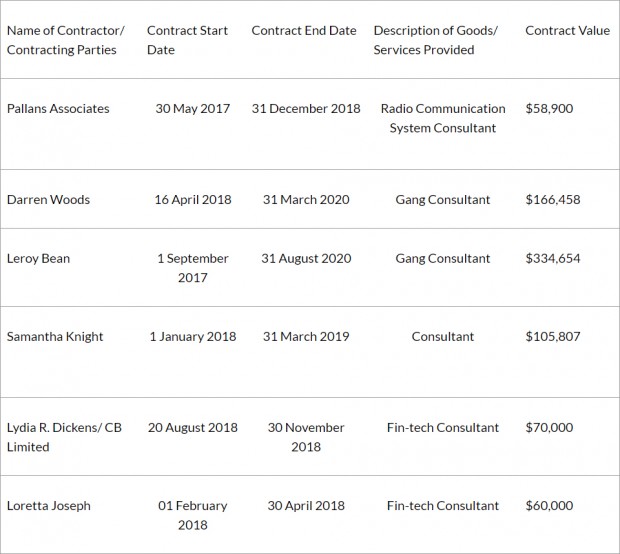This screenshot has height=554, width=620.
Task: Select the $334,654 contract value
Action: [553, 258]
